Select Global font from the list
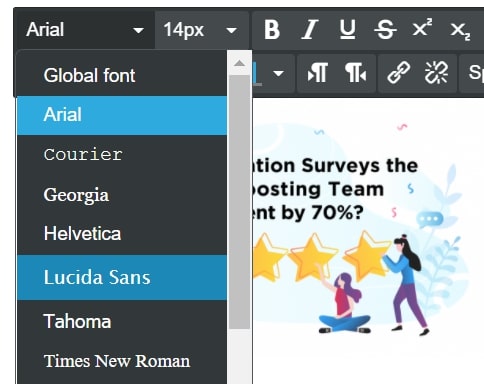 [x=122, y=76]
